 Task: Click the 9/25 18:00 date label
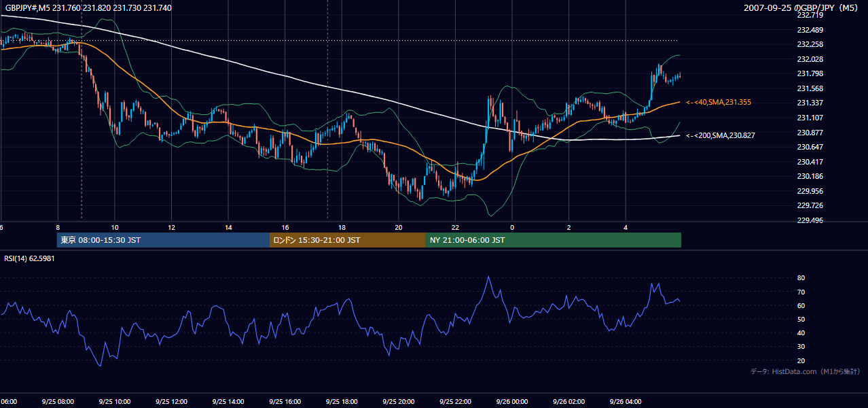(341, 402)
